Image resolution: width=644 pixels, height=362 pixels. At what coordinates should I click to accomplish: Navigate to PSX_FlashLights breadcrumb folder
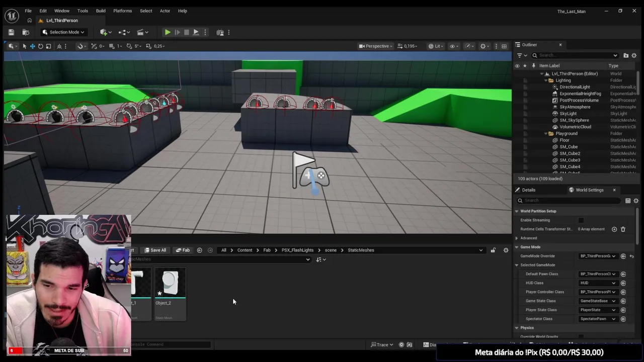[297, 250]
